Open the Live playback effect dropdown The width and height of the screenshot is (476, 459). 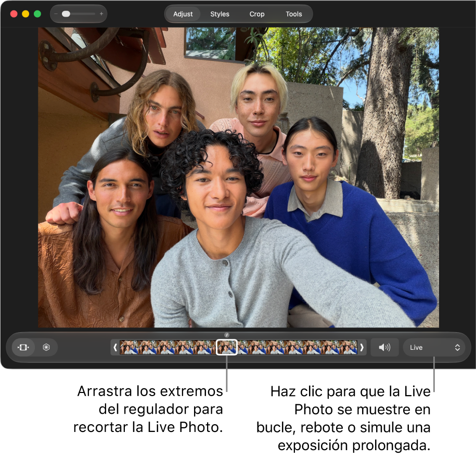[434, 347]
